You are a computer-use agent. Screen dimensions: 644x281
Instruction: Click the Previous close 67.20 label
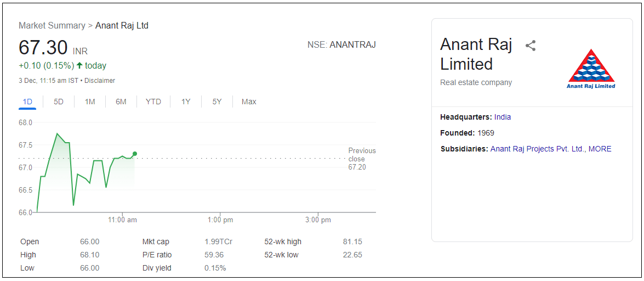click(362, 159)
